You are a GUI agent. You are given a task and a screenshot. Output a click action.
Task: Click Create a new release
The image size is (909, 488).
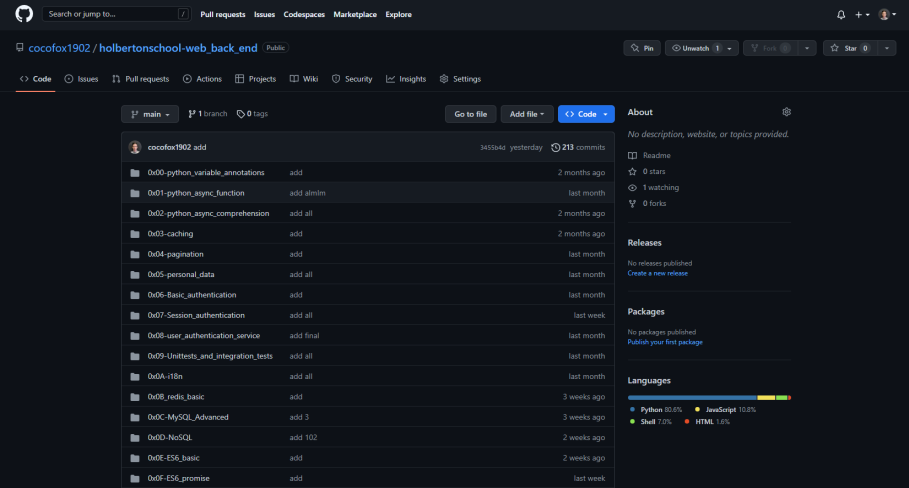(x=657, y=273)
